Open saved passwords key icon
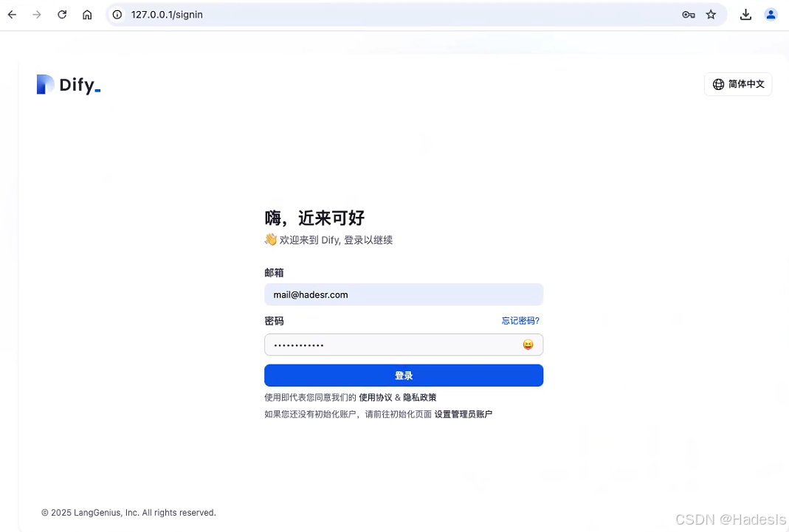The image size is (789, 532). [689, 15]
